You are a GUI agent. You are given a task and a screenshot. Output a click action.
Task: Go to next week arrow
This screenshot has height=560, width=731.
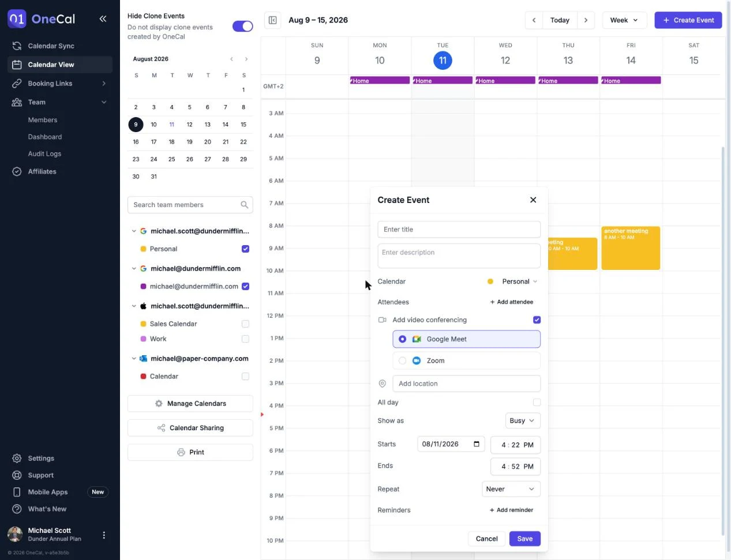click(586, 20)
